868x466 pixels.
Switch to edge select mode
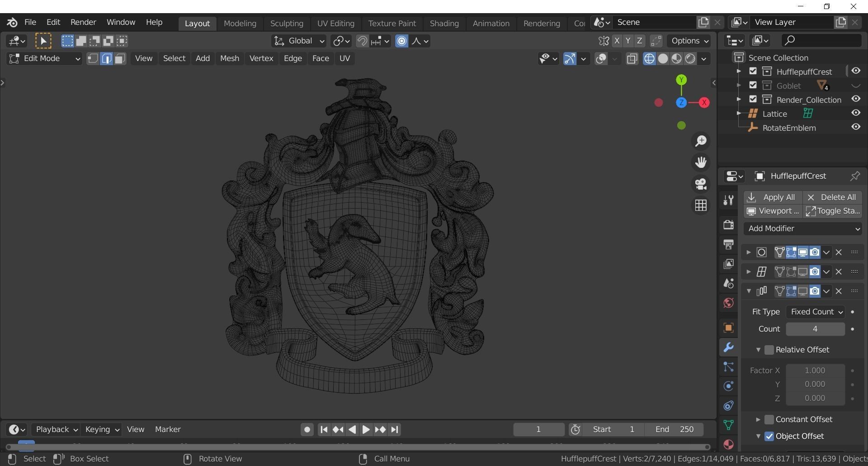[106, 59]
